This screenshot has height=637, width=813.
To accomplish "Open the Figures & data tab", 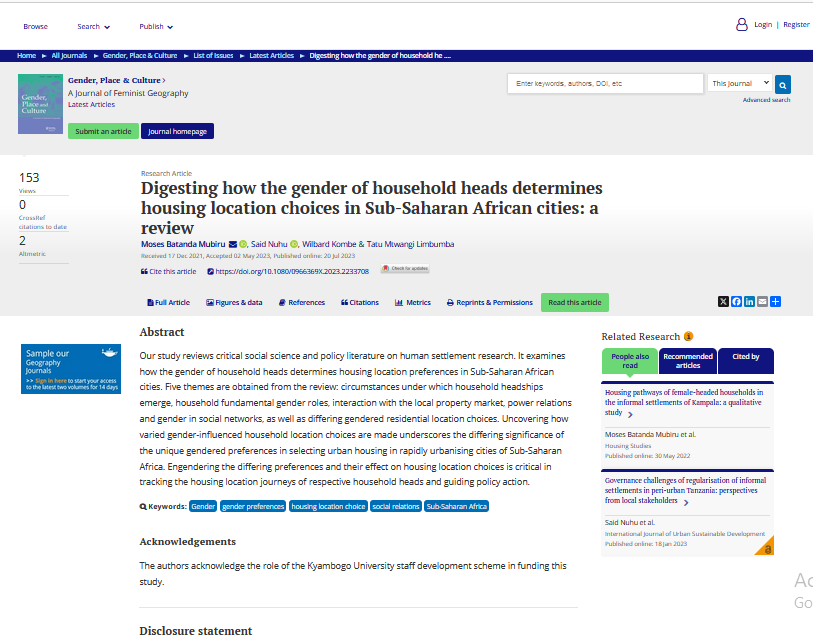I will click(234, 302).
